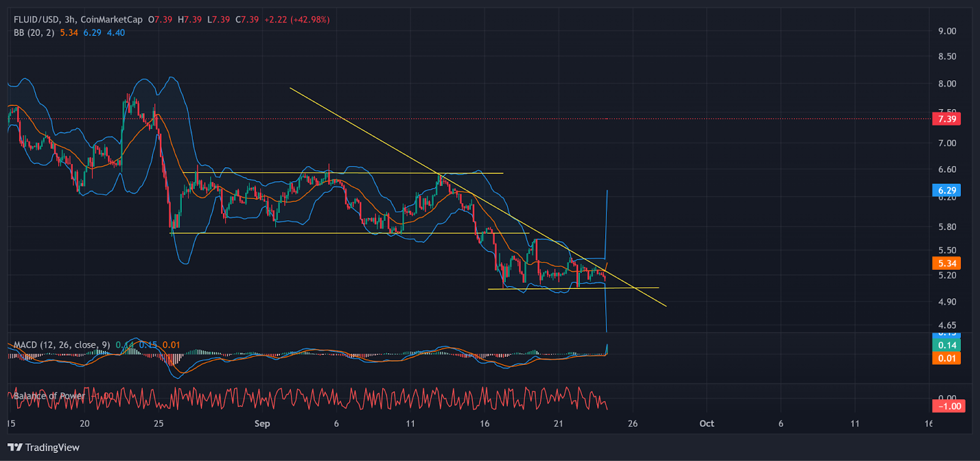This screenshot has width=980, height=461.
Task: Select the FLUID/USD symbol title
Action: (37, 20)
